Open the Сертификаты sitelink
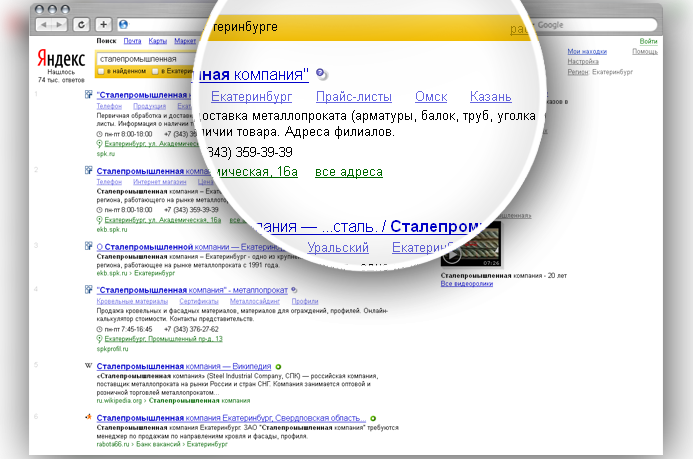 [199, 301]
